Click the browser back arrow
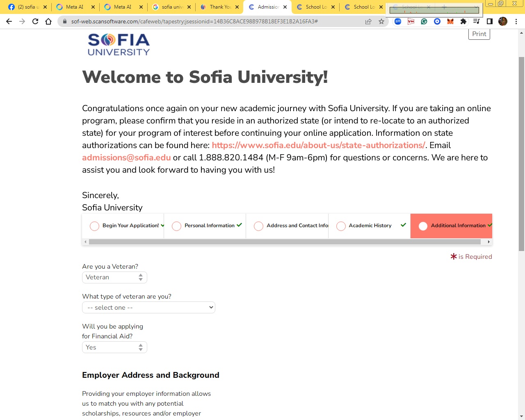Screen dimensions: 525x420 [9, 21]
